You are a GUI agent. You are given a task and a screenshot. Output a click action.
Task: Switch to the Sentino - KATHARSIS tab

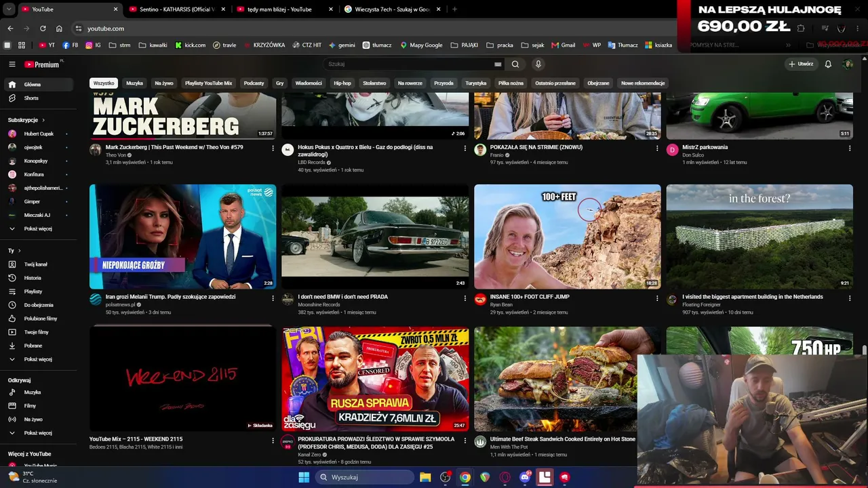pos(176,9)
